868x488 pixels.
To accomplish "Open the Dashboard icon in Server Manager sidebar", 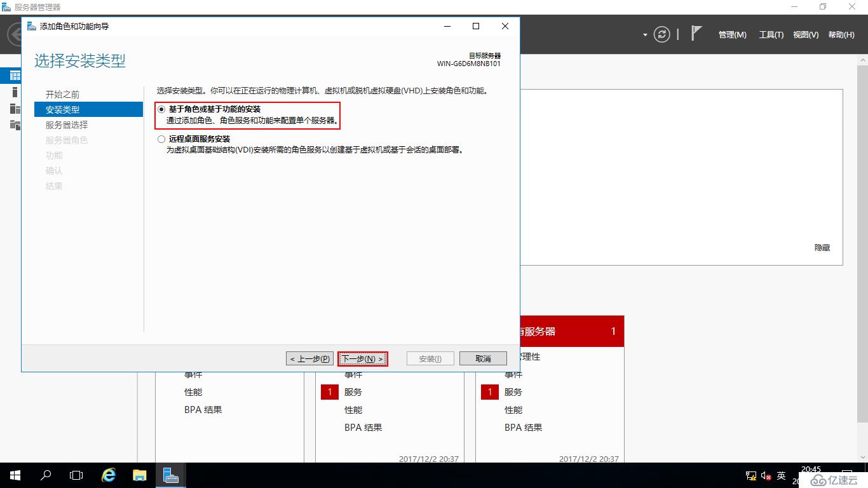I will tap(15, 76).
